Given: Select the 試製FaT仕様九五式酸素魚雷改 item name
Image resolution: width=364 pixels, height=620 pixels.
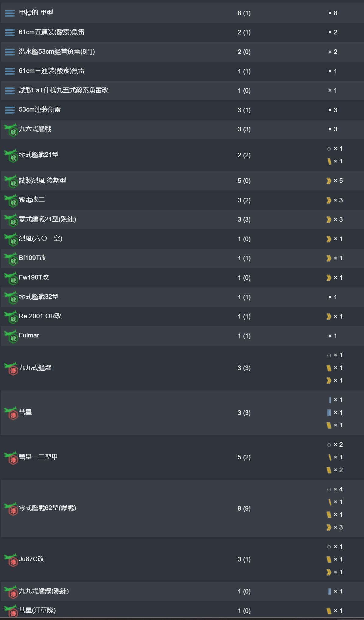Looking at the screenshot, I should [64, 90].
